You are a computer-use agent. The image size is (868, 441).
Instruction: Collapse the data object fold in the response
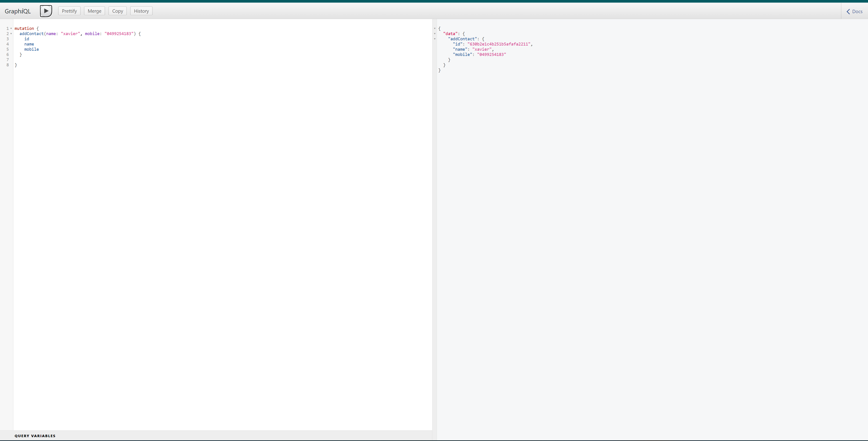(435, 34)
